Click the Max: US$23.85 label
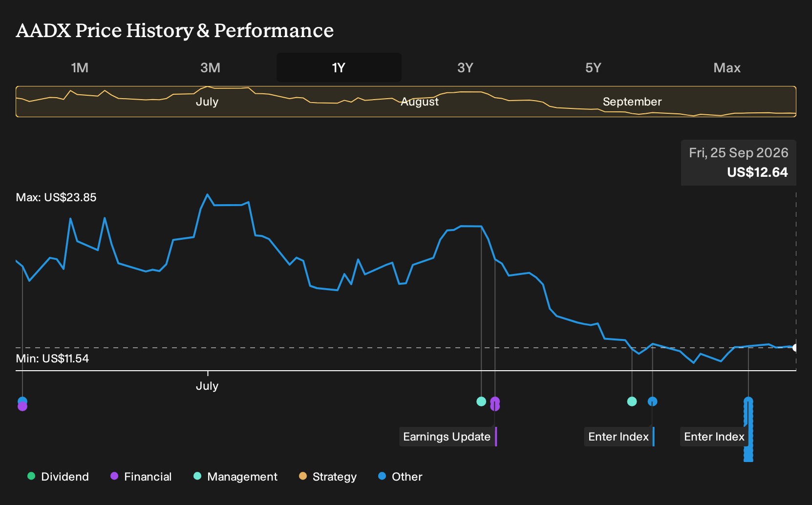Viewport: 812px width, 505px height. coord(56,197)
